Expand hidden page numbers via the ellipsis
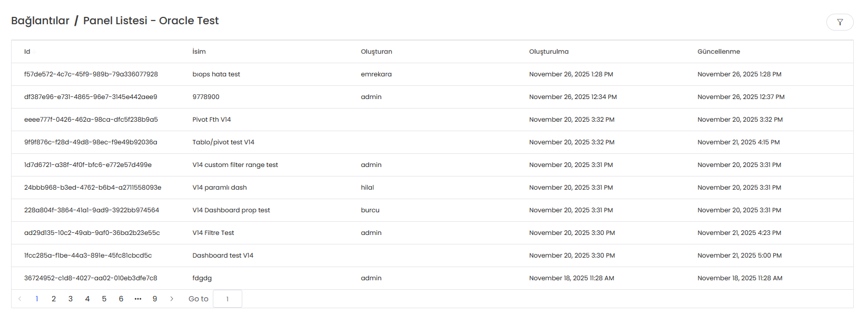The width and height of the screenshot is (868, 324). 138,299
